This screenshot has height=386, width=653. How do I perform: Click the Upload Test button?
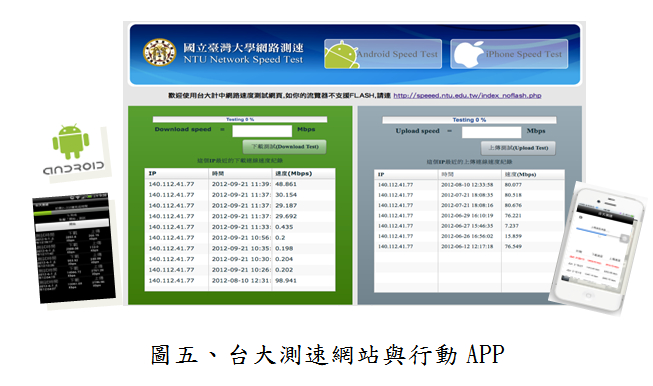click(518, 148)
